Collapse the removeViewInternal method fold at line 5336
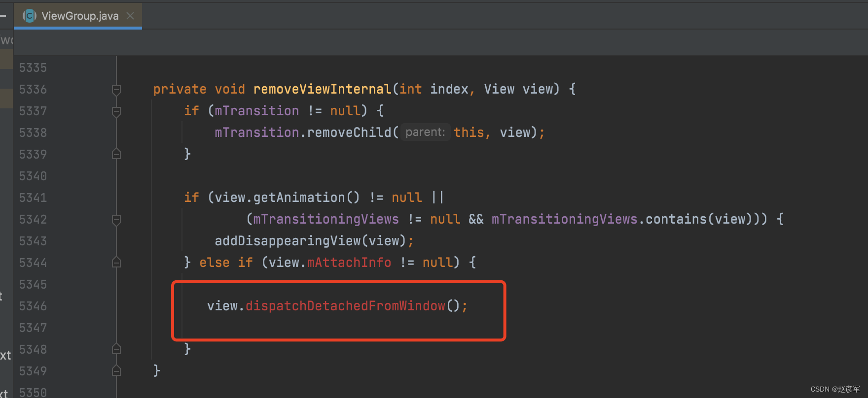The width and height of the screenshot is (868, 398). click(x=116, y=90)
